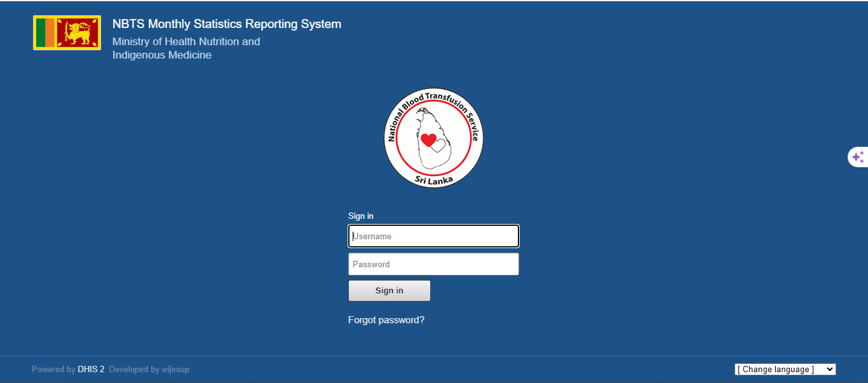The image size is (868, 383).
Task: Click the green and orange flag stripes
Action: tap(46, 33)
